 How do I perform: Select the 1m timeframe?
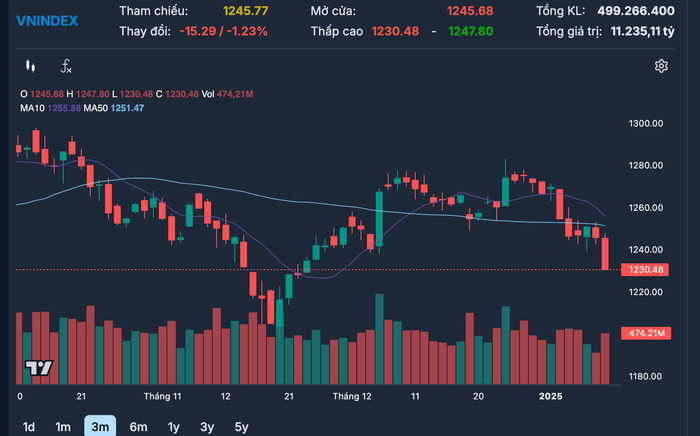[63, 427]
